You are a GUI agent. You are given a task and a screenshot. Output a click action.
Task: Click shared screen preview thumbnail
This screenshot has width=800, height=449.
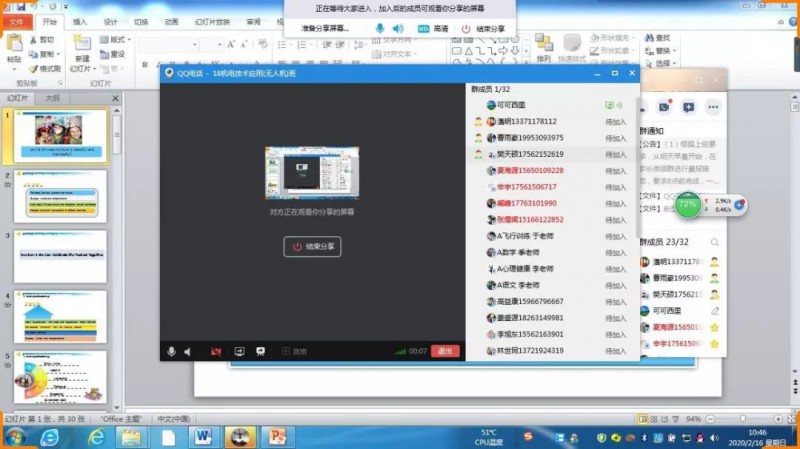(x=312, y=173)
